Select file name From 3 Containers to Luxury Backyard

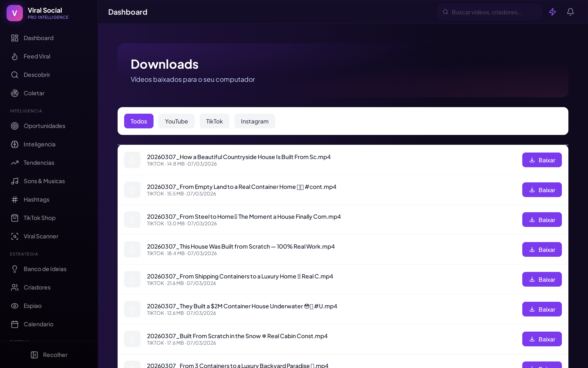(x=238, y=365)
